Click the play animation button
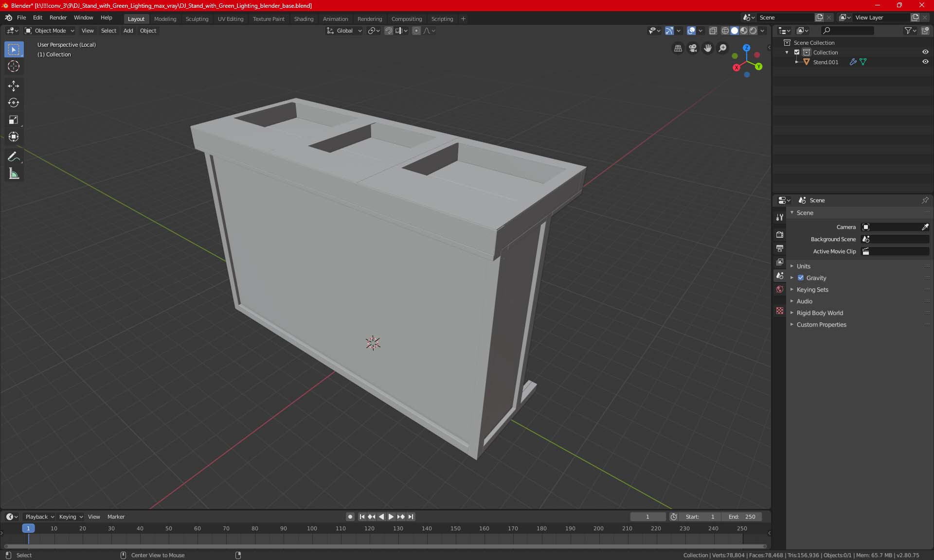Viewport: 934px width, 560px height. [391, 517]
